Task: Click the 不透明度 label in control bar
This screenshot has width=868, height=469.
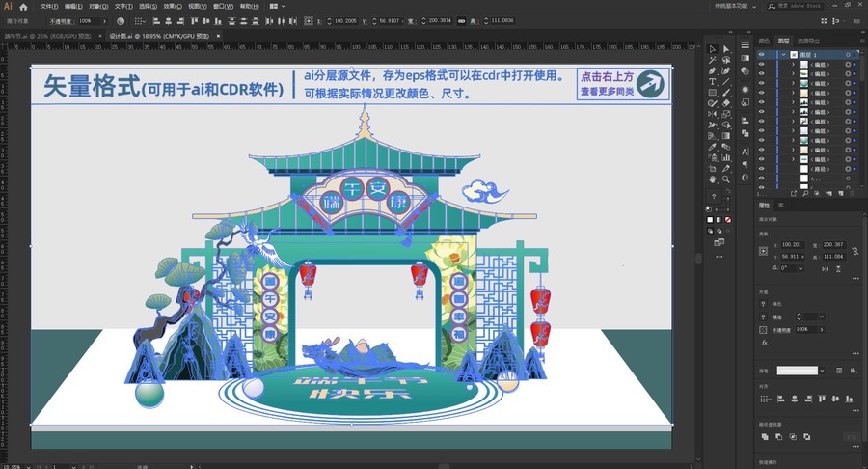Action: (61, 21)
